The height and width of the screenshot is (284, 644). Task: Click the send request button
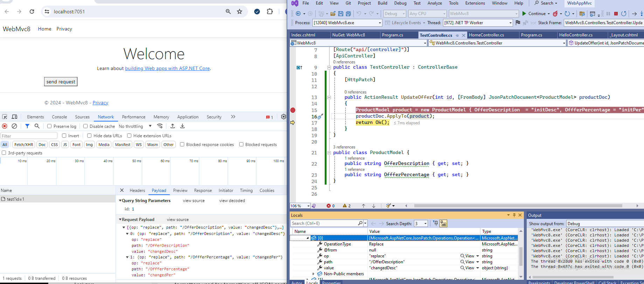pyautogui.click(x=61, y=82)
